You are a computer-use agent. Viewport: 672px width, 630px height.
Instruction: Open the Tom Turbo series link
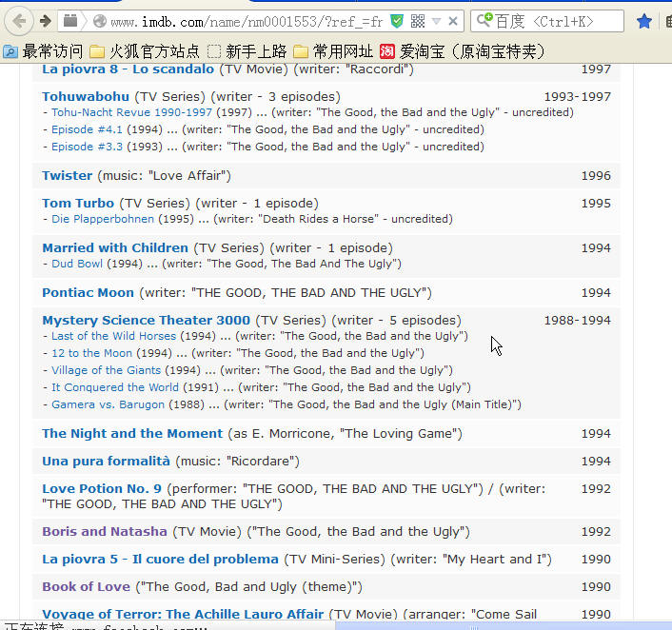78,203
